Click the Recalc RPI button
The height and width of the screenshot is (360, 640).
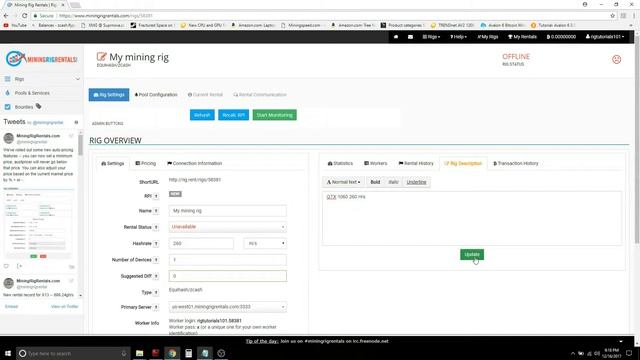pyautogui.click(x=233, y=115)
